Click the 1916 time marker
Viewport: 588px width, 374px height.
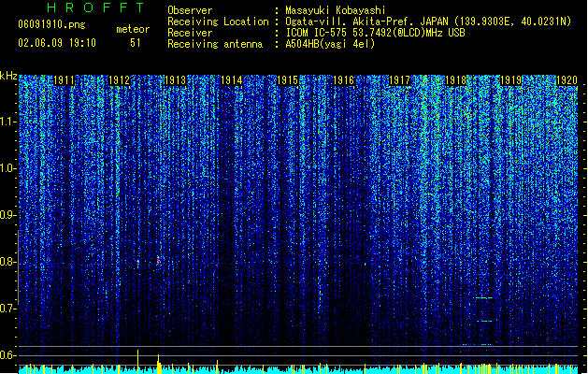343,80
